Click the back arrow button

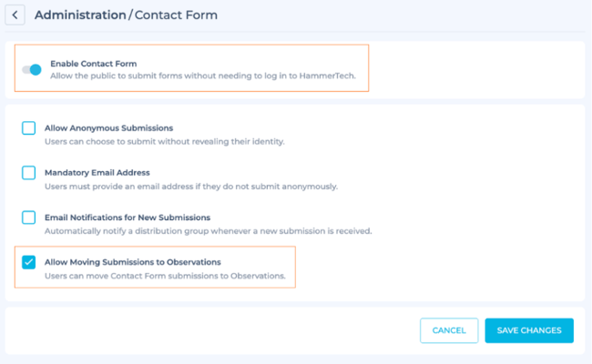[x=16, y=15]
